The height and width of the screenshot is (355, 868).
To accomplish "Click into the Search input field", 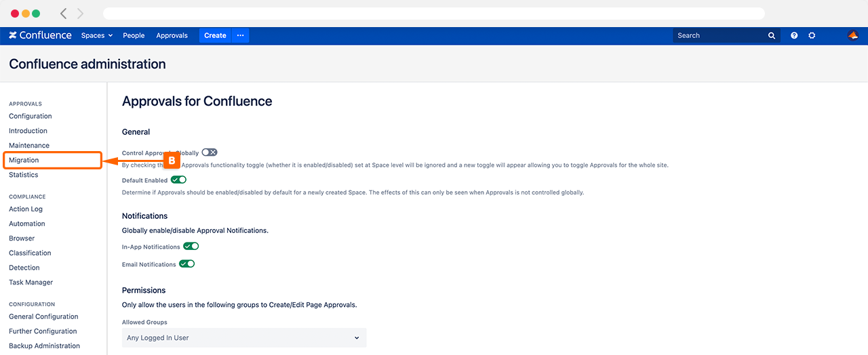I will [x=719, y=36].
